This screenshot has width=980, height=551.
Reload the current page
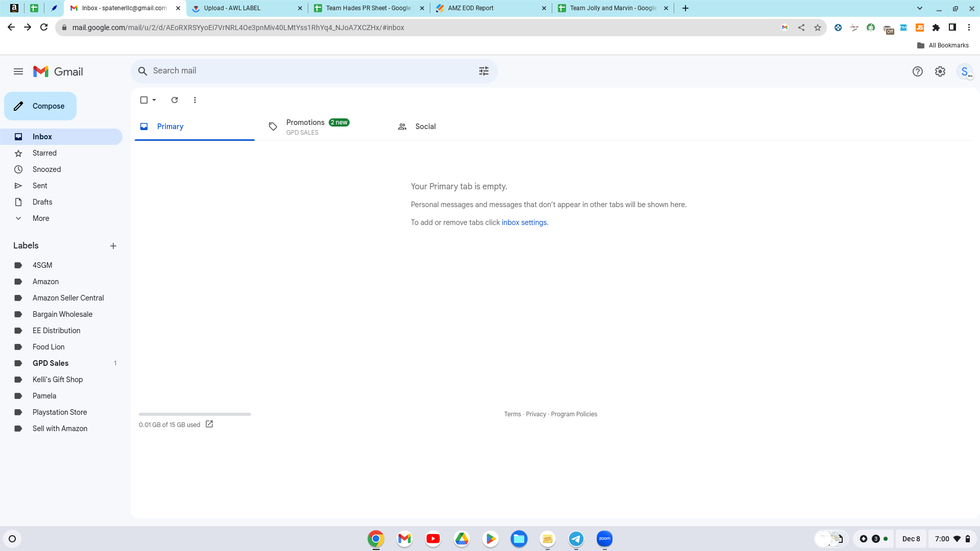coord(44,28)
